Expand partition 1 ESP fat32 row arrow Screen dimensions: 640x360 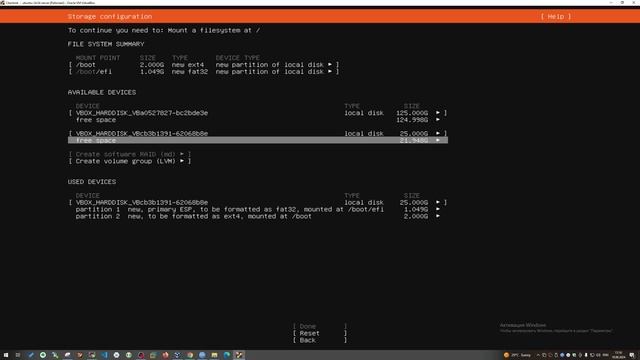pos(438,209)
